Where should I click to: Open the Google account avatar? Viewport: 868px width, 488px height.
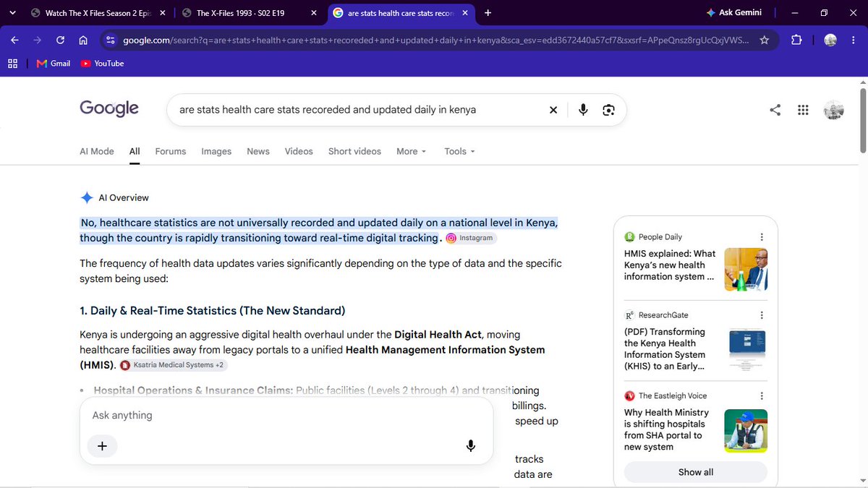[835, 110]
